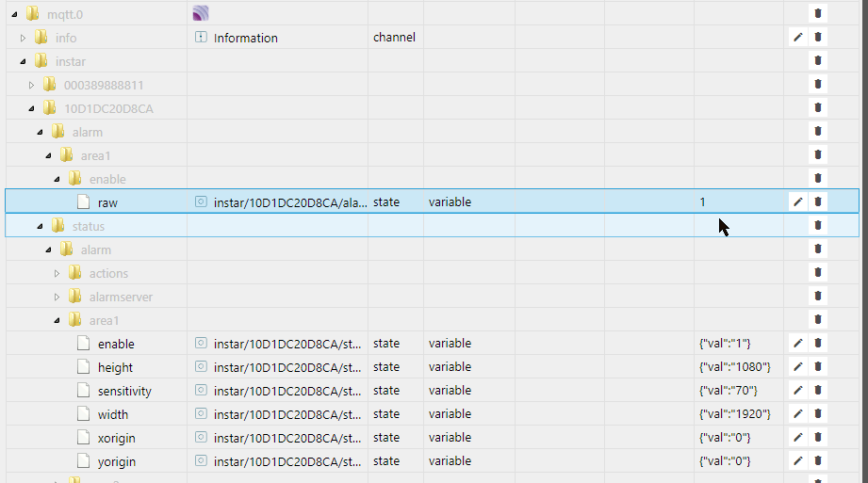This screenshot has height=483, width=868.
Task: Click the pencil icon for info channel
Action: [x=797, y=38]
